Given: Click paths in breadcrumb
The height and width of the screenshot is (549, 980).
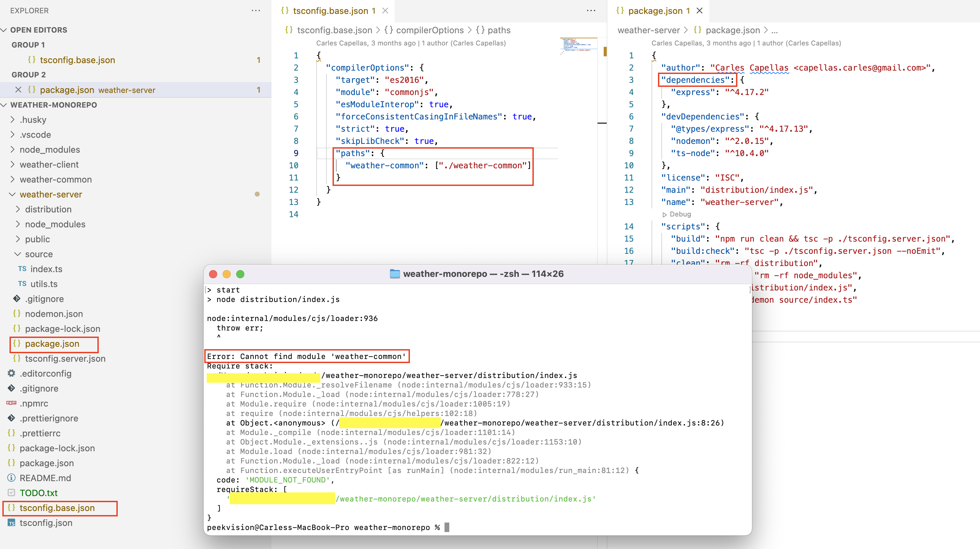Looking at the screenshot, I should coord(499,30).
